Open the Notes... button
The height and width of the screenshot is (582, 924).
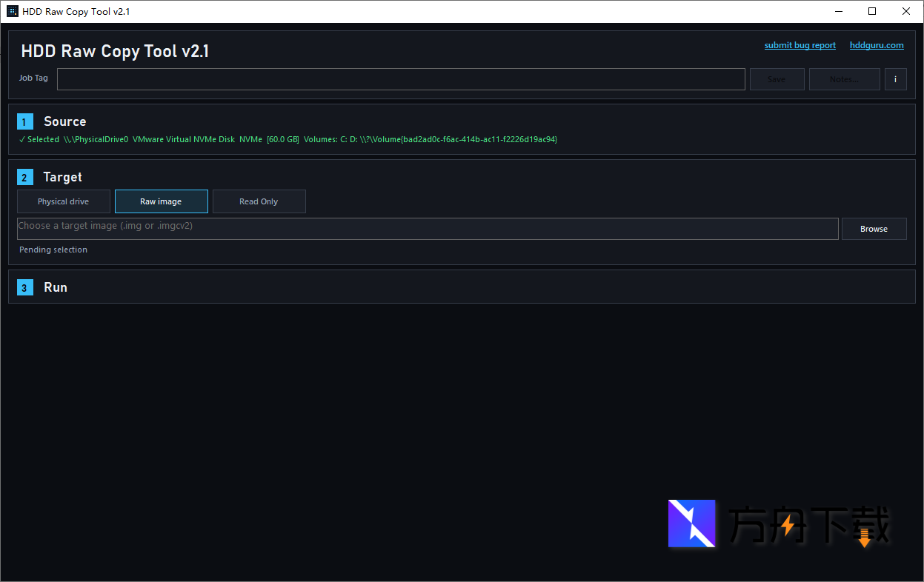pyautogui.click(x=844, y=79)
